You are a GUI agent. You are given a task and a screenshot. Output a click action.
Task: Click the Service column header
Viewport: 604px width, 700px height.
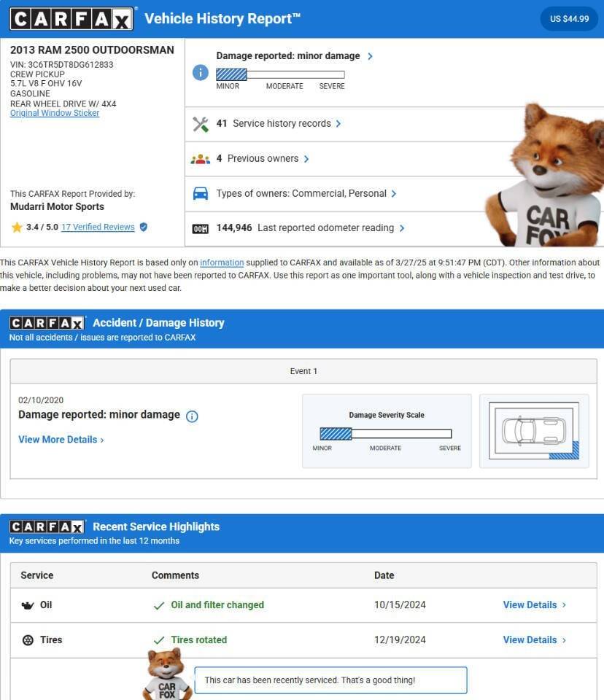(36, 575)
